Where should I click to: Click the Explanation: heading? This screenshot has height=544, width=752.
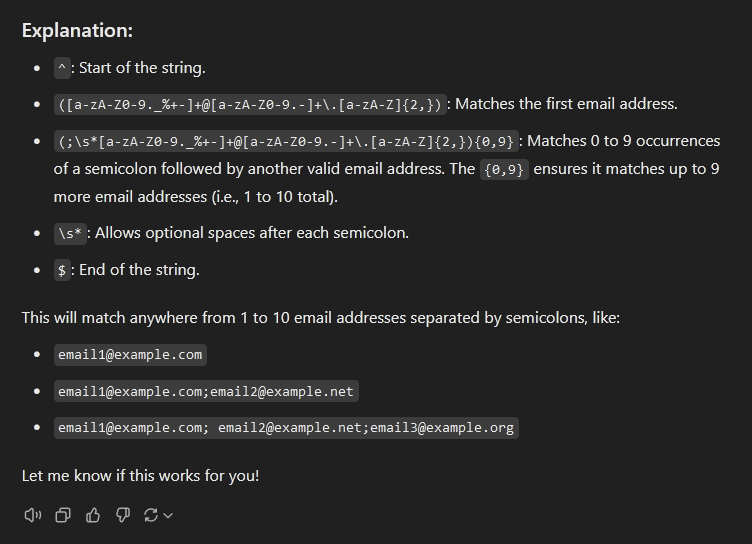pos(77,31)
